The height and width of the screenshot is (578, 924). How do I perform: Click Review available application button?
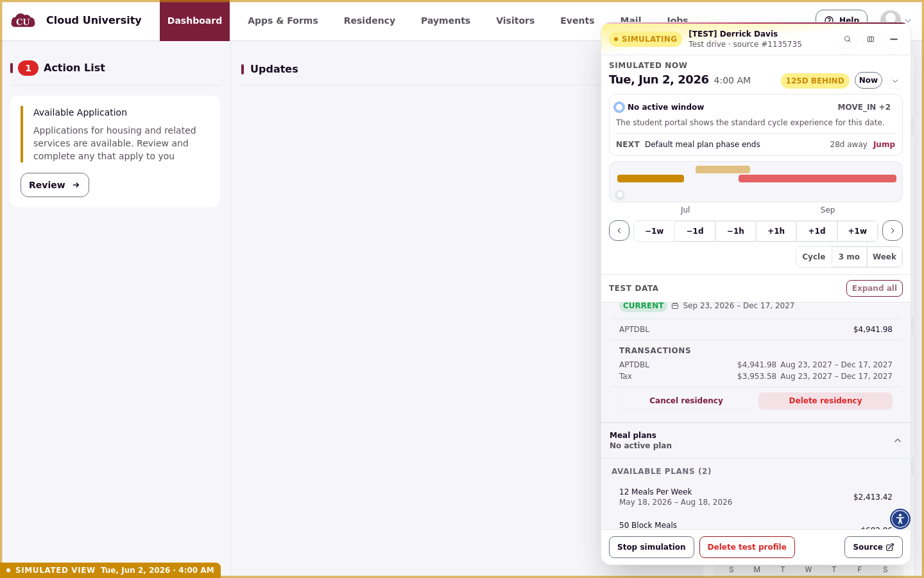[x=55, y=185]
